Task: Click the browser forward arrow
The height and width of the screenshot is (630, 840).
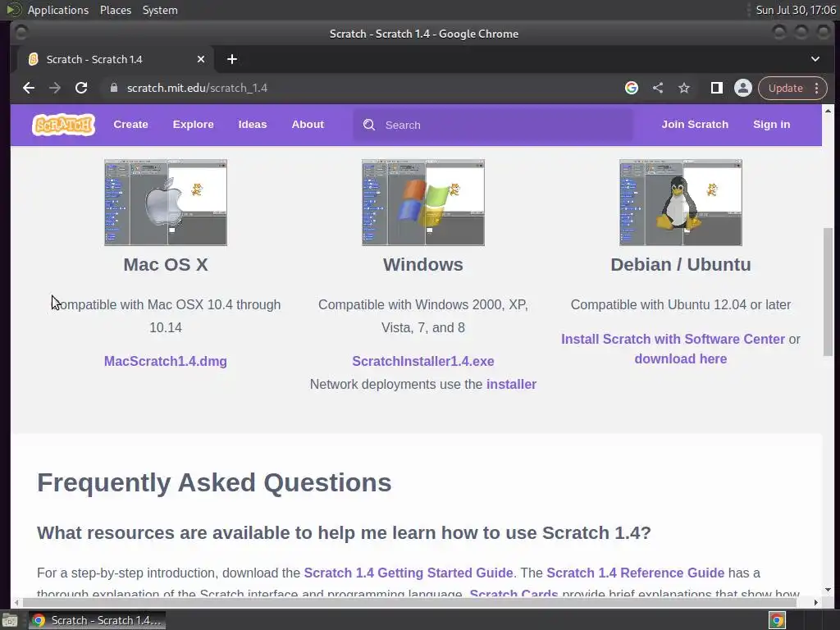Action: click(55, 88)
